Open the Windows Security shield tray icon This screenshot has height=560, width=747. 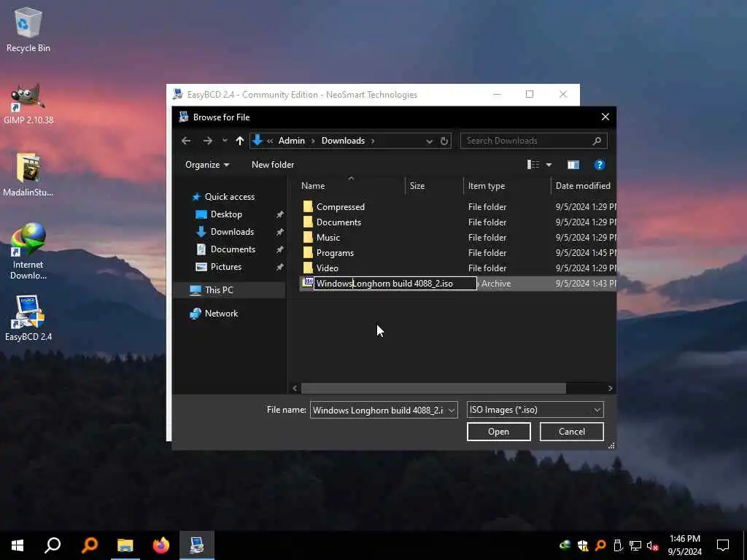pos(583,545)
